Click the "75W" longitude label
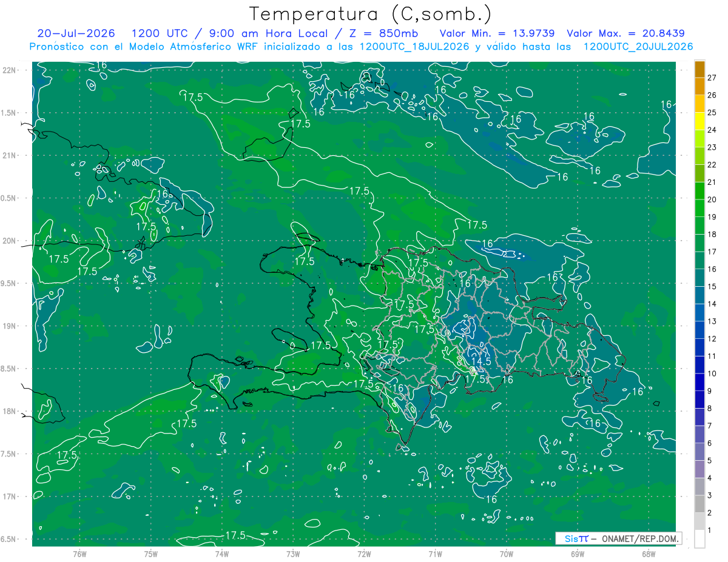728x562 pixels. 151,554
